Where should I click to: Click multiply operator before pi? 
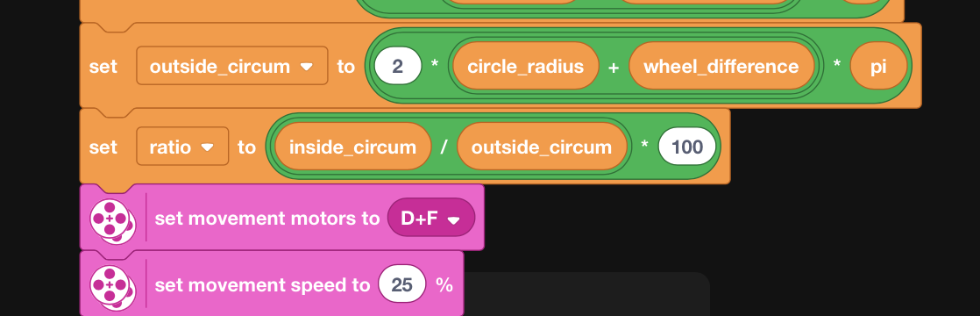pos(837,65)
